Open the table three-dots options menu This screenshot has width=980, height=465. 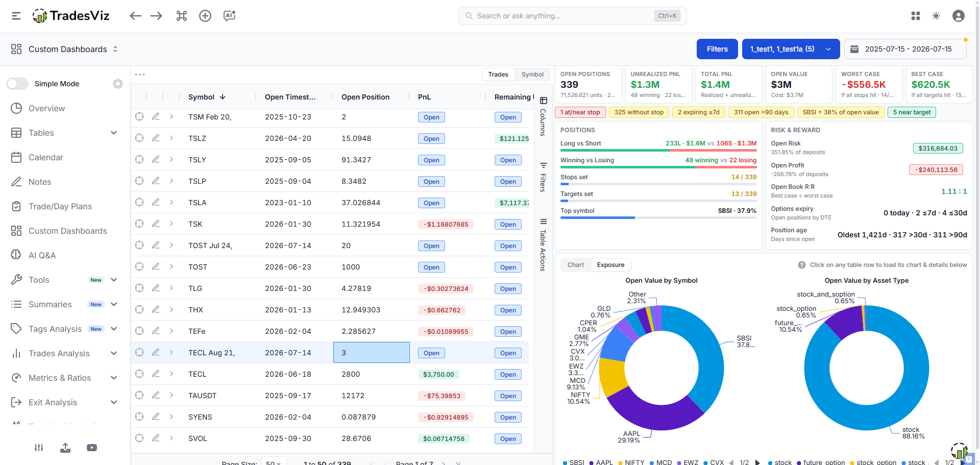click(140, 75)
